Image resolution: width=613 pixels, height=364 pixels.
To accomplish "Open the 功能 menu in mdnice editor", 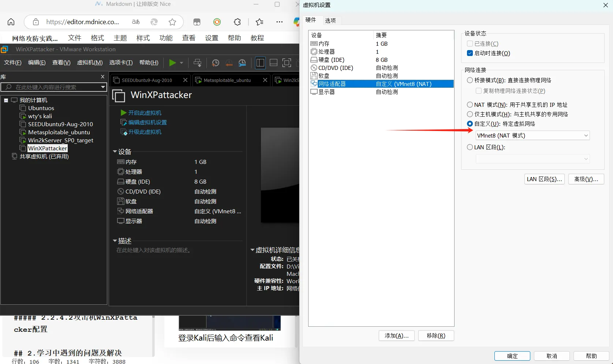I will tap(166, 38).
